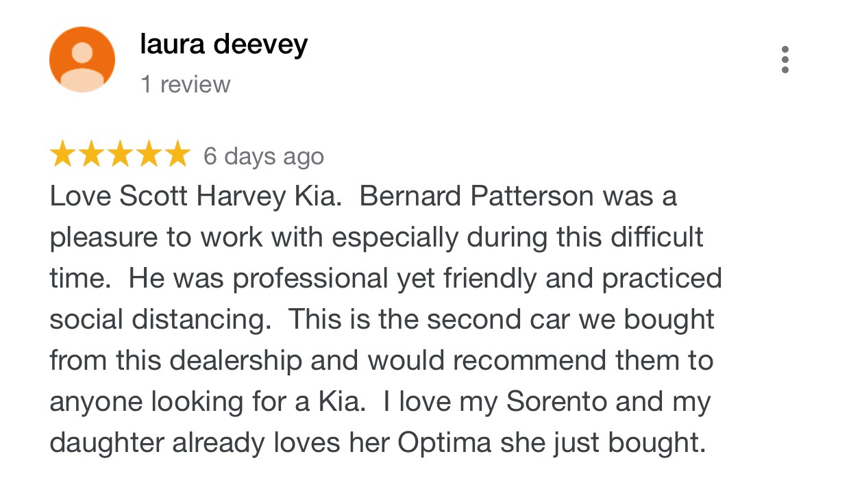
Task: Click the name "Bernard Patterson" in review
Action: [x=476, y=197]
